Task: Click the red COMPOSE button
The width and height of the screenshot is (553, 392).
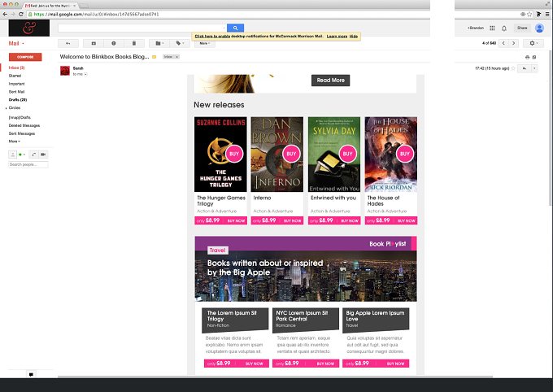Action: pos(25,57)
